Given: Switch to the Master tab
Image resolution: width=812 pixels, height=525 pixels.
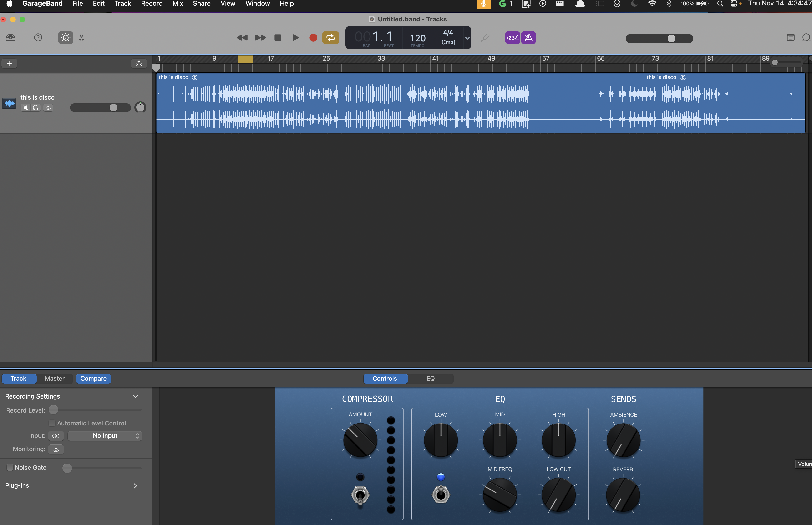Looking at the screenshot, I should pos(55,379).
